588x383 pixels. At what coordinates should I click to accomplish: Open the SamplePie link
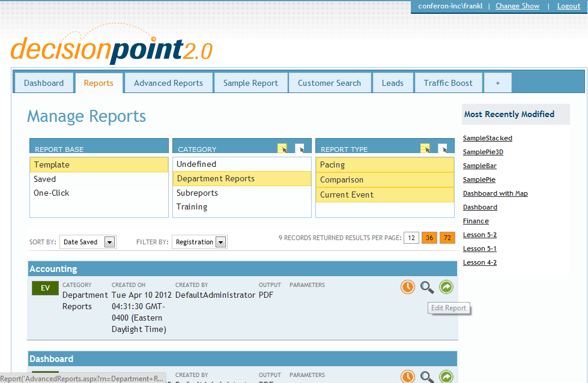click(x=479, y=179)
